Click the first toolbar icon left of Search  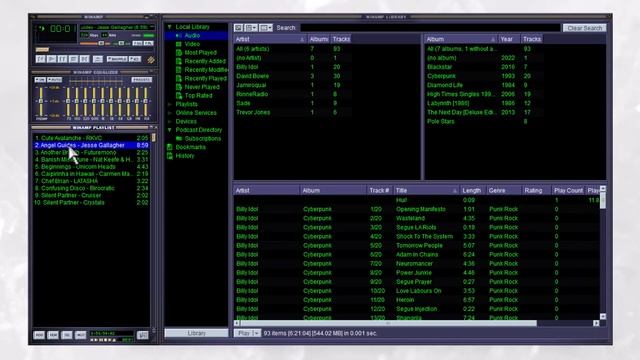[x=238, y=28]
